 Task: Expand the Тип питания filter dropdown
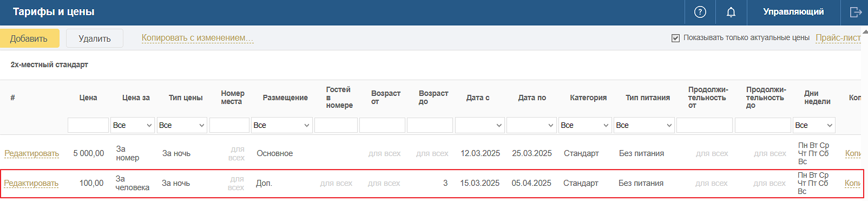coord(644,125)
